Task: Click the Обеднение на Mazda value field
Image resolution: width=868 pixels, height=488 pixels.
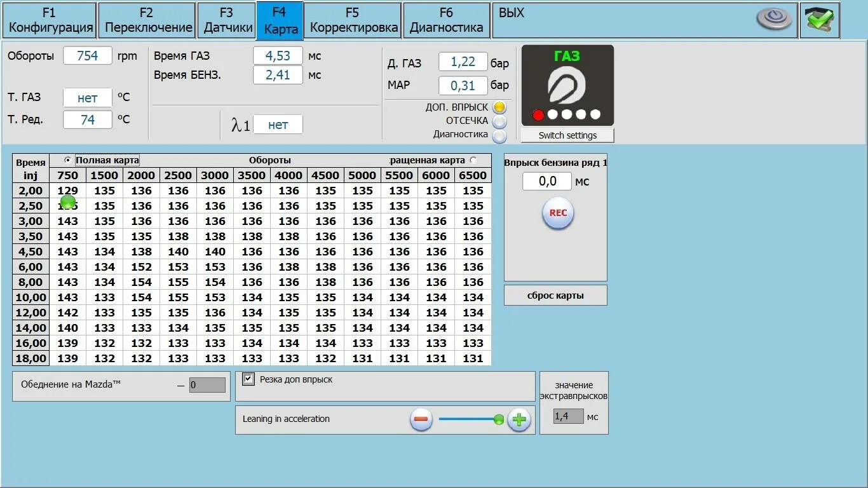Action: [207, 385]
